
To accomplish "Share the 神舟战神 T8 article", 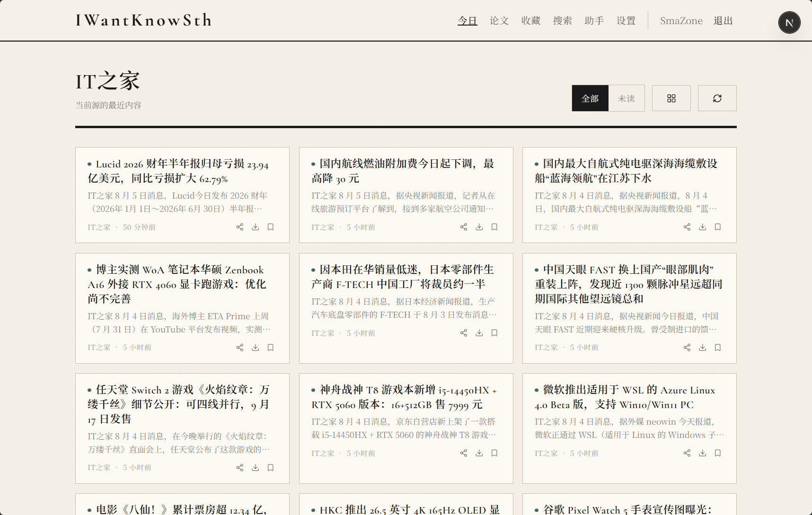I will pyautogui.click(x=464, y=453).
